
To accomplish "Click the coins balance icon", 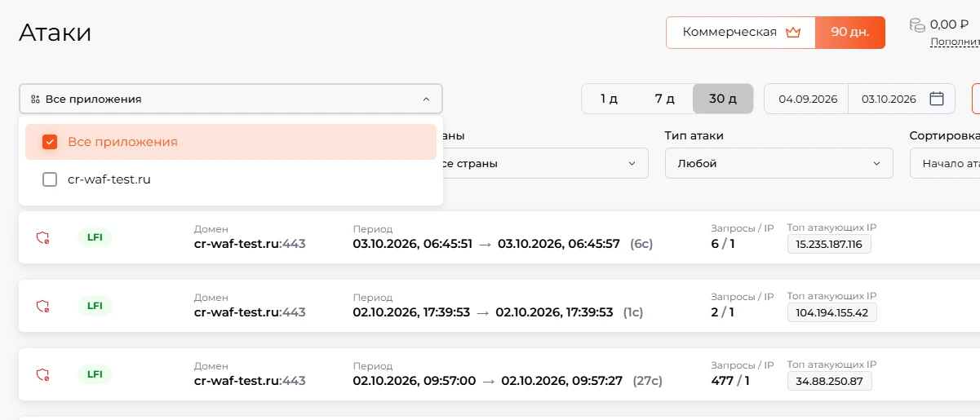I will coord(917,25).
